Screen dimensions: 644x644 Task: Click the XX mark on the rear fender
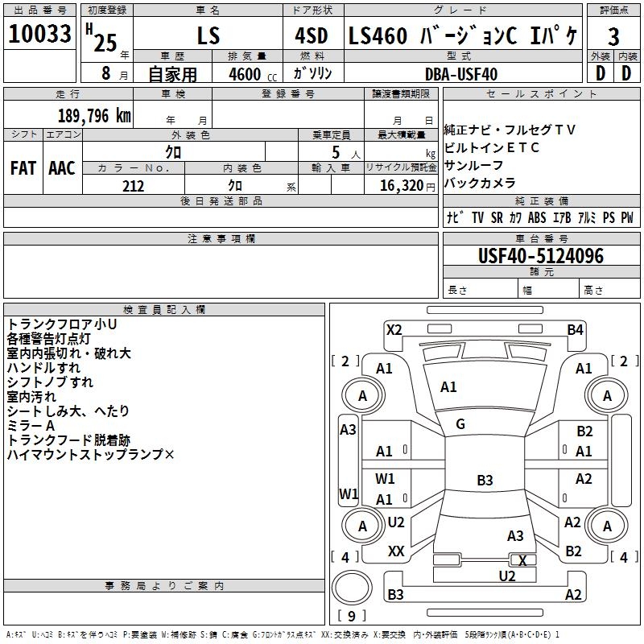(396, 551)
